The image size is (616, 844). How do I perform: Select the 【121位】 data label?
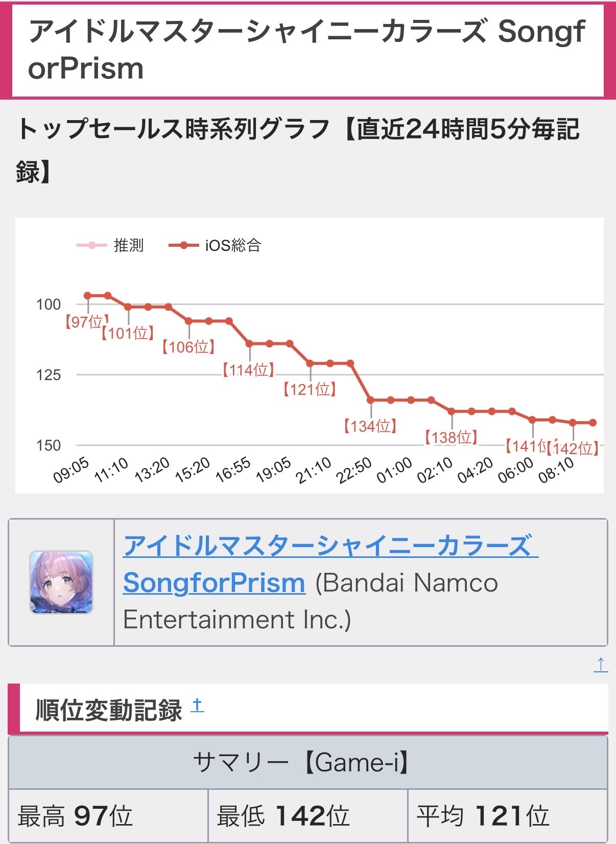pyautogui.click(x=310, y=389)
